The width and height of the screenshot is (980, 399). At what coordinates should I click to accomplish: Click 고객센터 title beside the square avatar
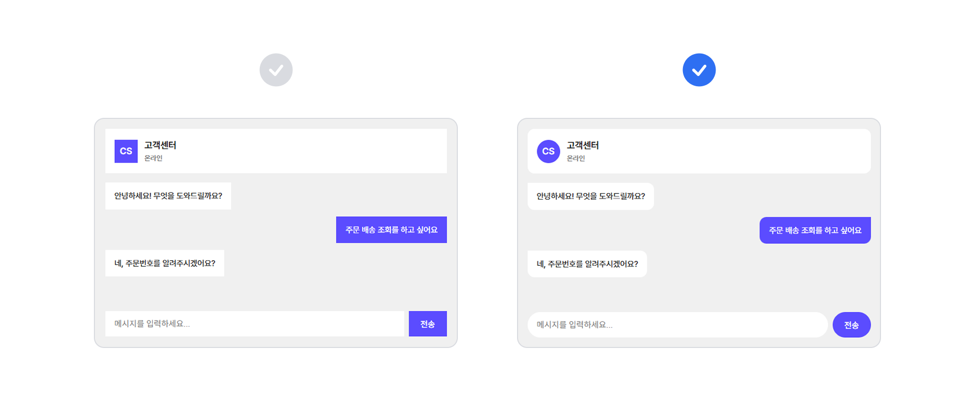pos(160,145)
